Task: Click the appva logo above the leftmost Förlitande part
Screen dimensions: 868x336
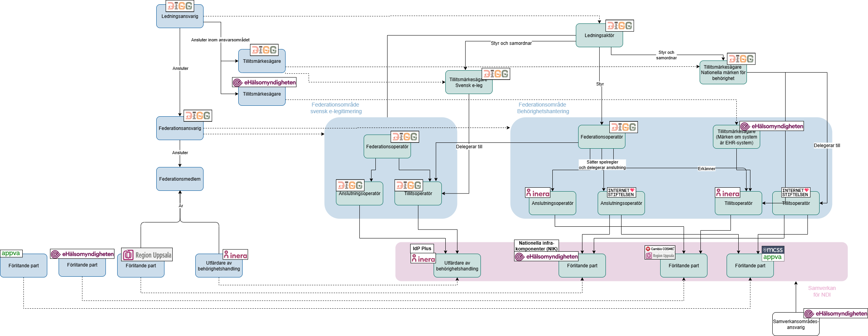Action: pyautogui.click(x=11, y=253)
